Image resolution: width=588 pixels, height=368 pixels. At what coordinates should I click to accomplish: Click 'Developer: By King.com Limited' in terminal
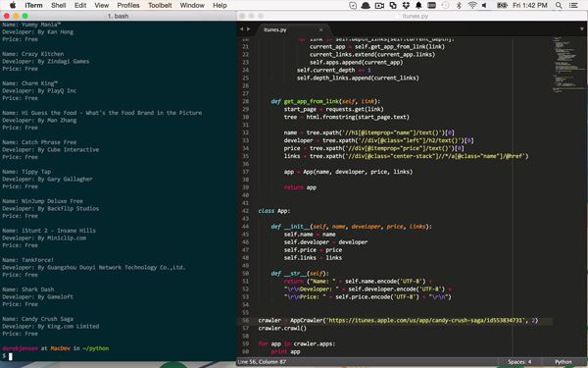(51, 327)
